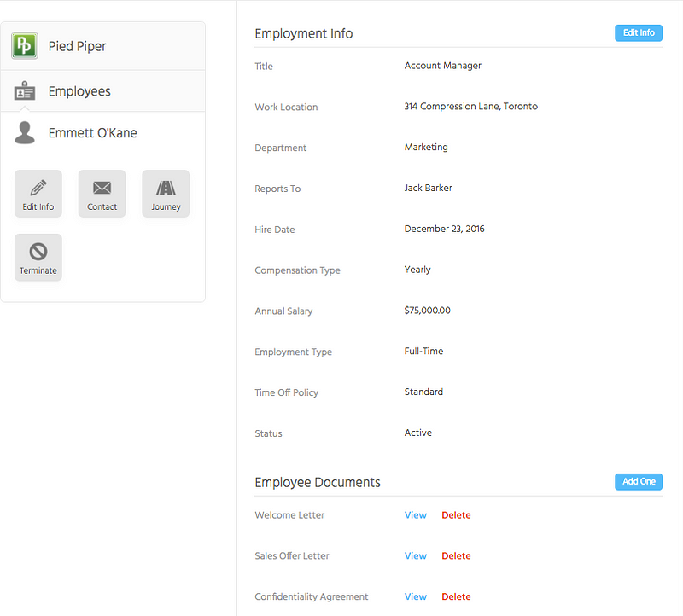Click the Employment Info heading
The width and height of the screenshot is (683, 616).
[x=304, y=33]
